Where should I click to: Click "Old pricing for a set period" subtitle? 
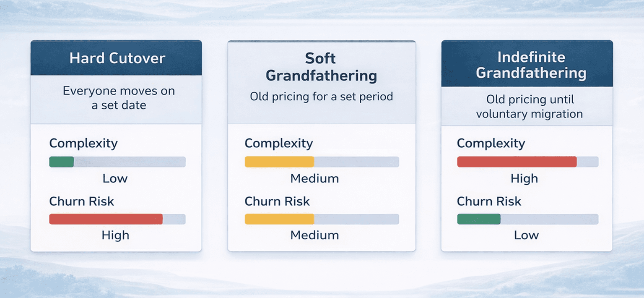pyautogui.click(x=321, y=97)
